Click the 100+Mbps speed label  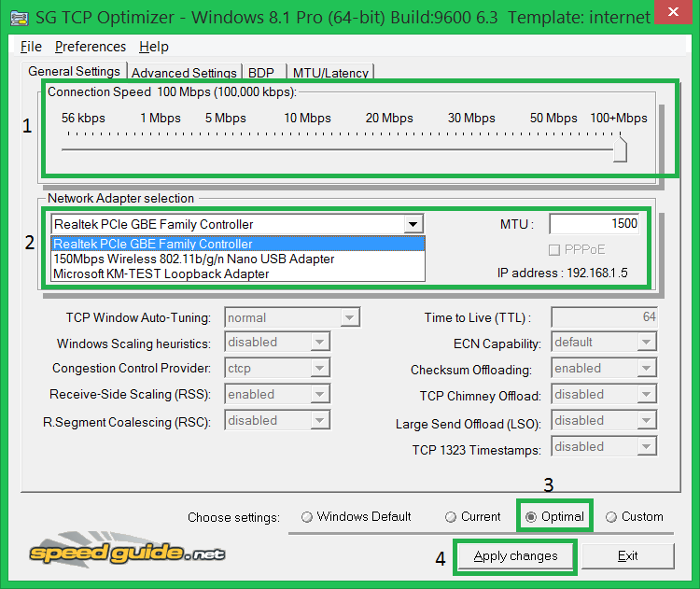click(619, 118)
